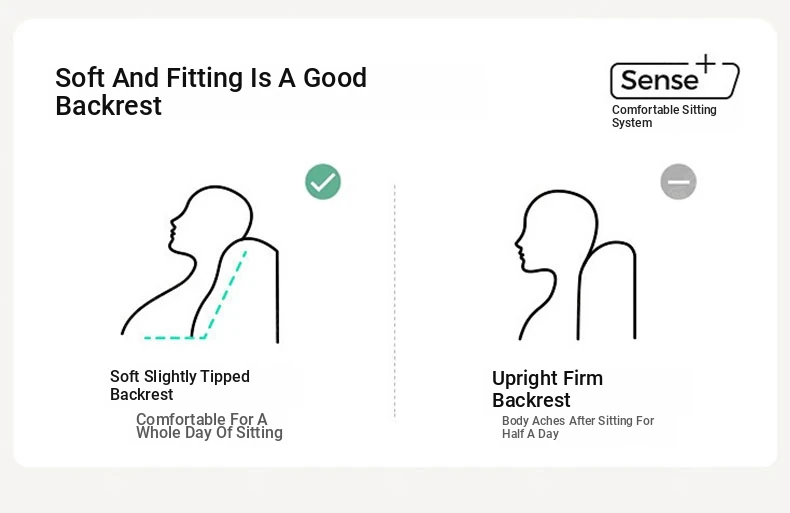This screenshot has height=513, width=790.
Task: Click the green checkmark icon
Action: tap(323, 182)
